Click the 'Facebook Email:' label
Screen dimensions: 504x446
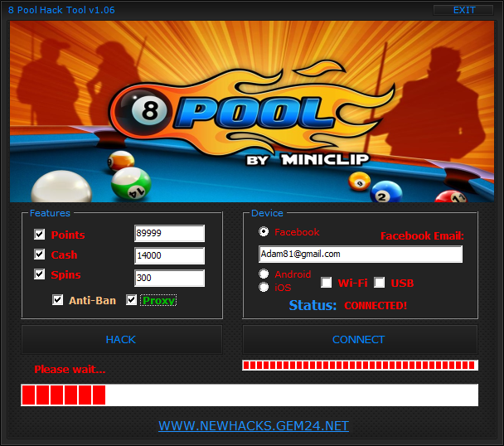point(422,236)
